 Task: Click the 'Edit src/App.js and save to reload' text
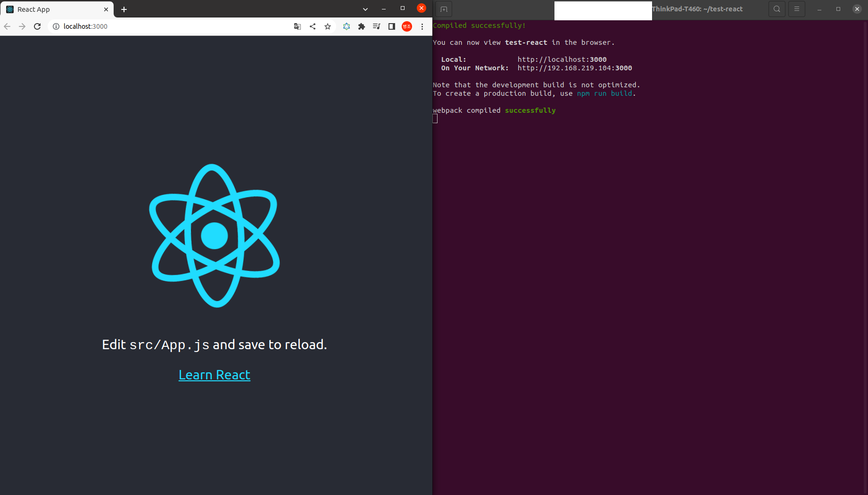(x=215, y=344)
